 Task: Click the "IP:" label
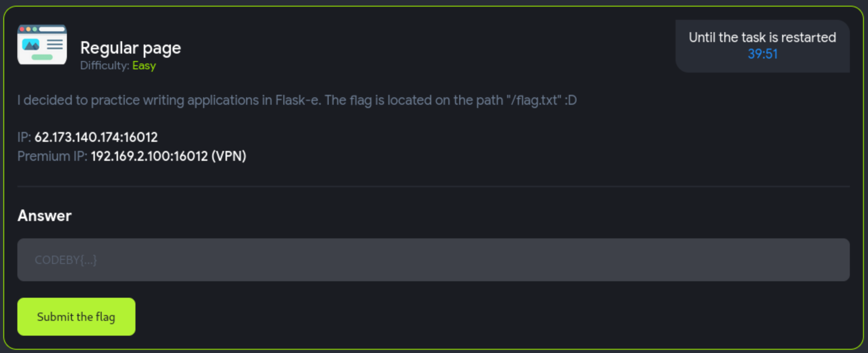click(x=24, y=137)
